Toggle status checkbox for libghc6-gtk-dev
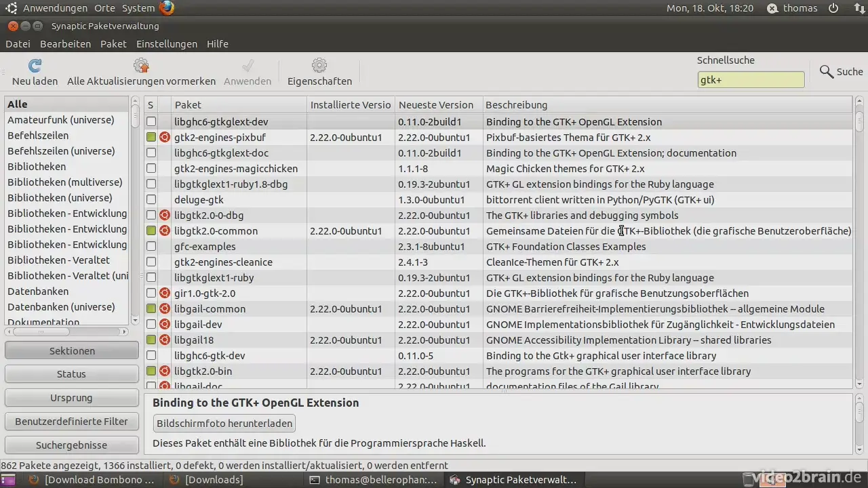Image resolution: width=868 pixels, height=488 pixels. [151, 356]
